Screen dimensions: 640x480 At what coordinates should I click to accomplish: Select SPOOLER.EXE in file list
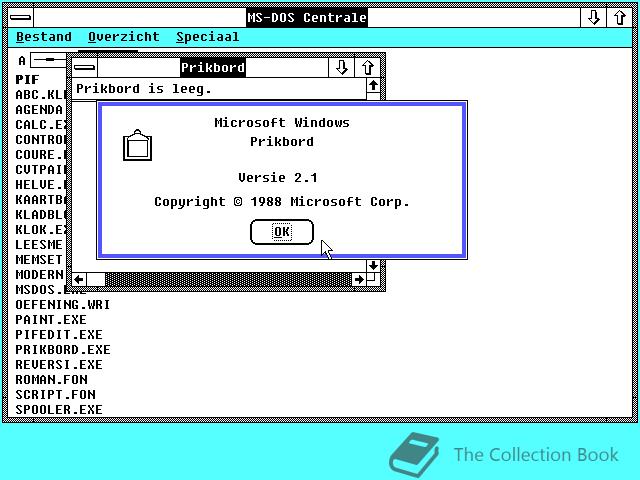tap(59, 409)
